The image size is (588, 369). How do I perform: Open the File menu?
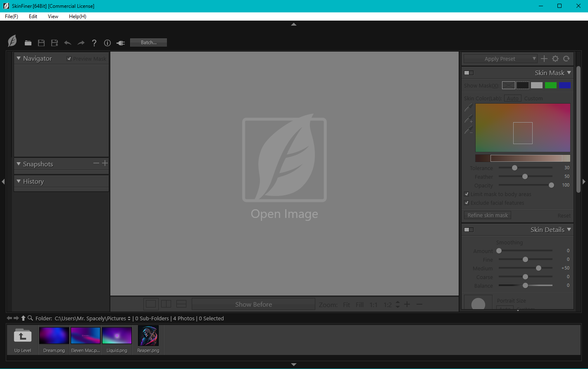pos(12,17)
